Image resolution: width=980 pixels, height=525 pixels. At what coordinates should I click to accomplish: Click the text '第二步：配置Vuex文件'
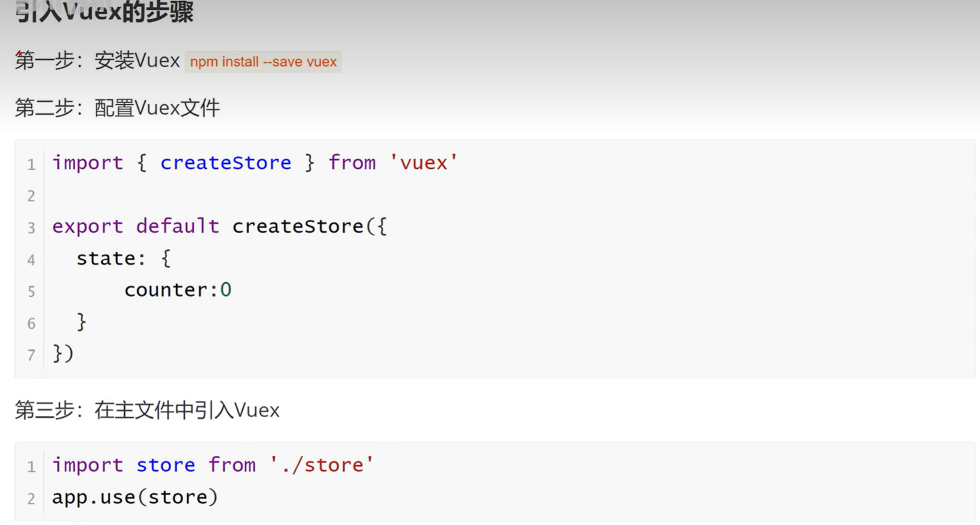(117, 108)
